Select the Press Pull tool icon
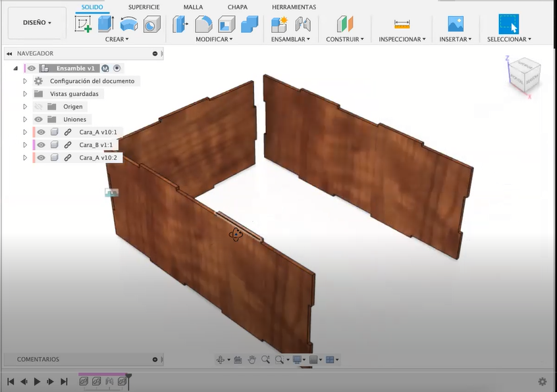Image resolution: width=557 pixels, height=392 pixels. pos(180,24)
